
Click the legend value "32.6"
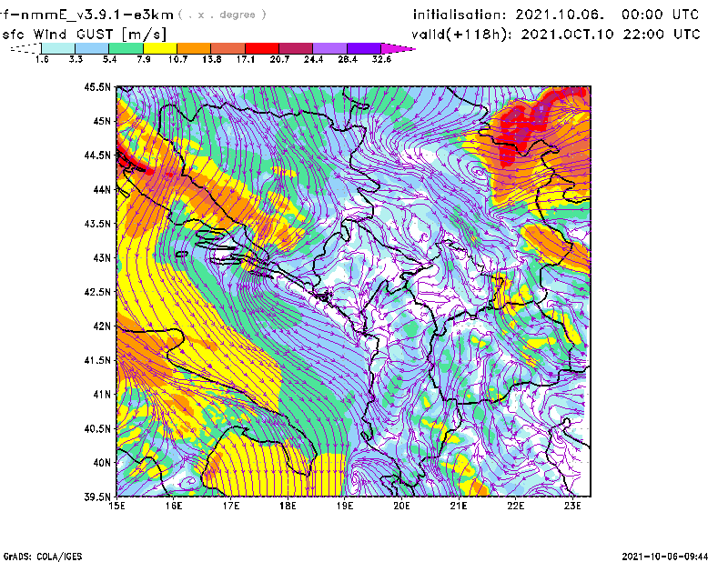pyautogui.click(x=381, y=59)
